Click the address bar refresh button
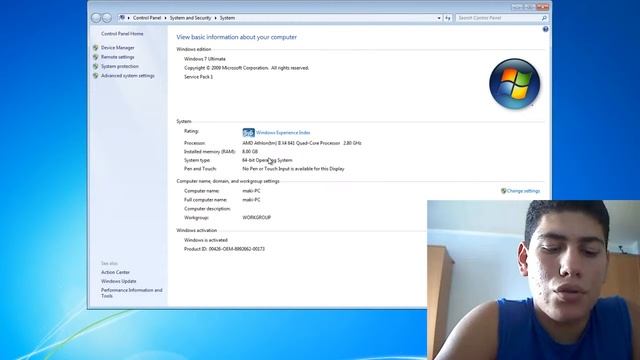Screen dimensions: 640x360 coord(448,18)
